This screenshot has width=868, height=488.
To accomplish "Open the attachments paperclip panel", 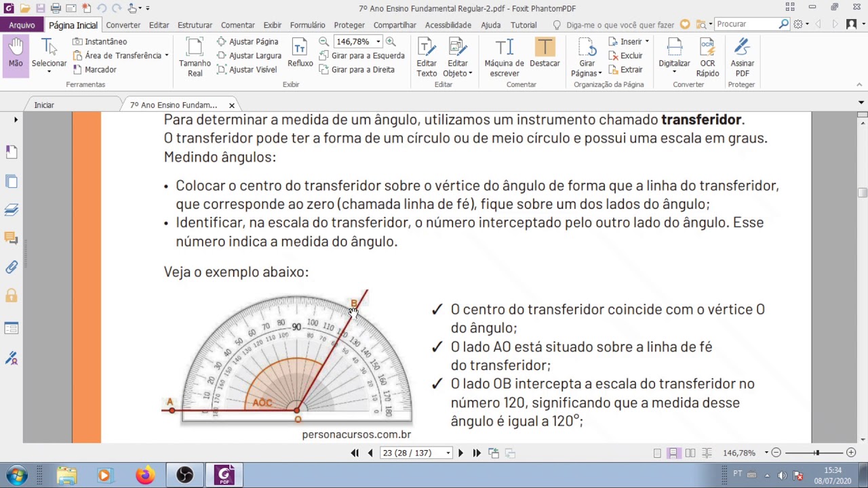I will [12, 267].
